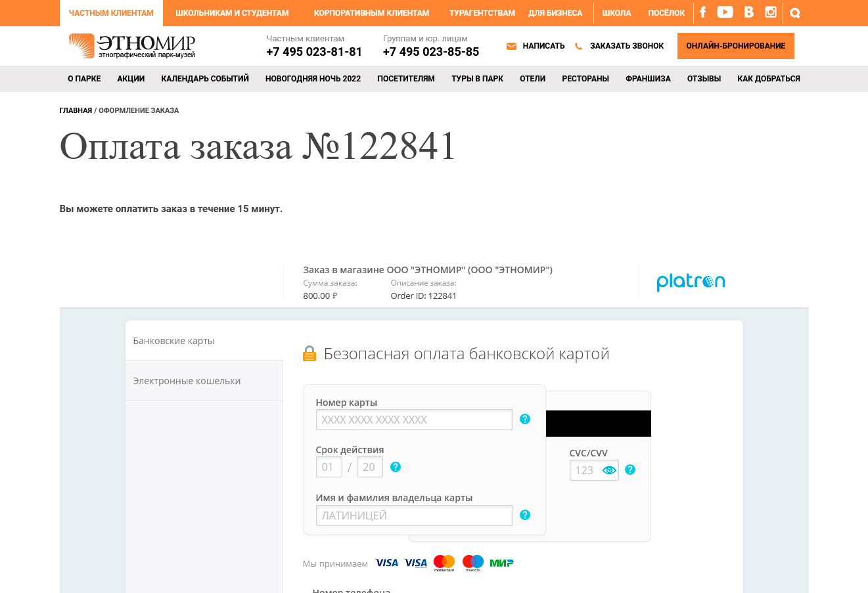Click the Написать link

(543, 46)
